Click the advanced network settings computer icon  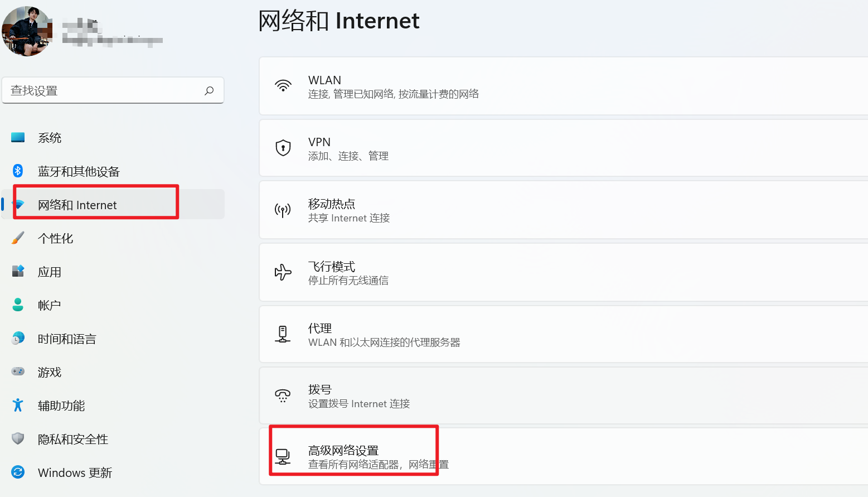point(283,457)
